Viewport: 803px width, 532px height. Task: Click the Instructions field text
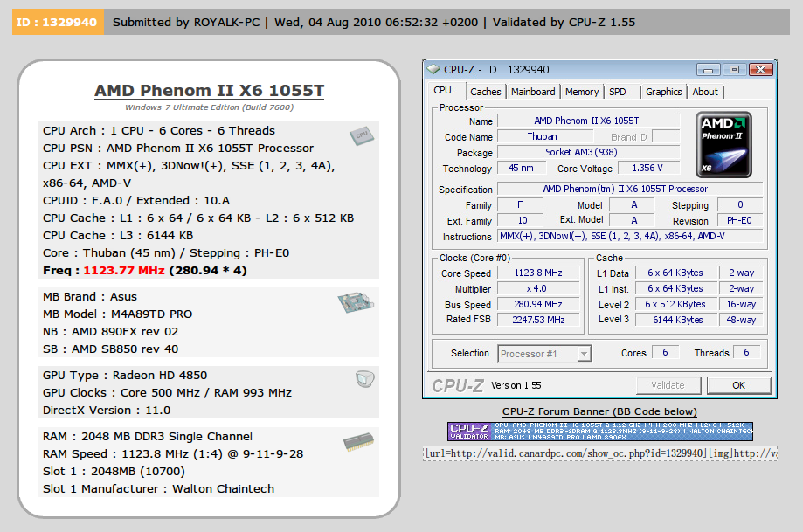click(x=630, y=236)
